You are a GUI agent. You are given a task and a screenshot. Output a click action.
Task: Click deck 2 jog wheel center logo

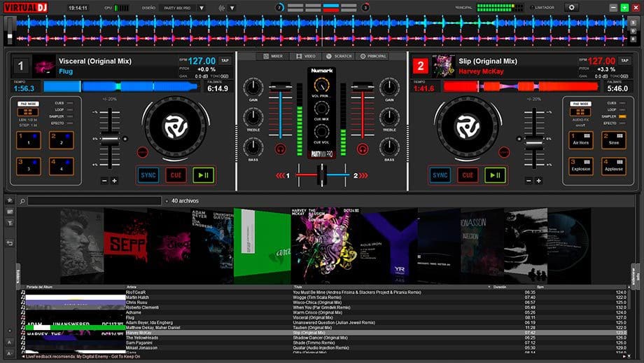[468, 127]
